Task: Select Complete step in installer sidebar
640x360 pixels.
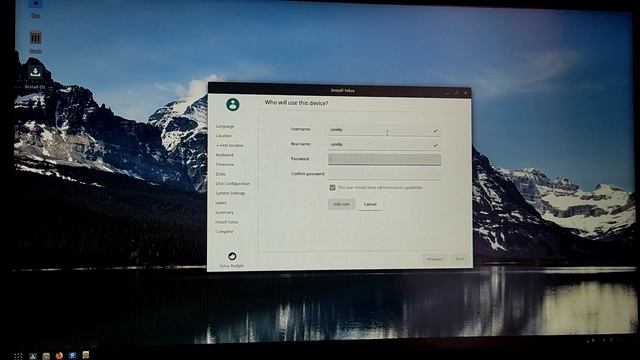Action: (224, 232)
